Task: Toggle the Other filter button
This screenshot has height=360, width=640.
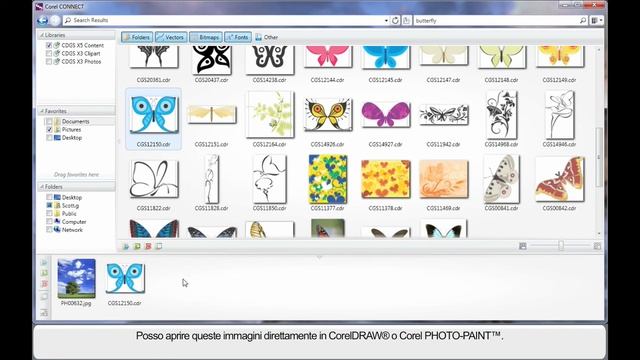Action: [267, 37]
